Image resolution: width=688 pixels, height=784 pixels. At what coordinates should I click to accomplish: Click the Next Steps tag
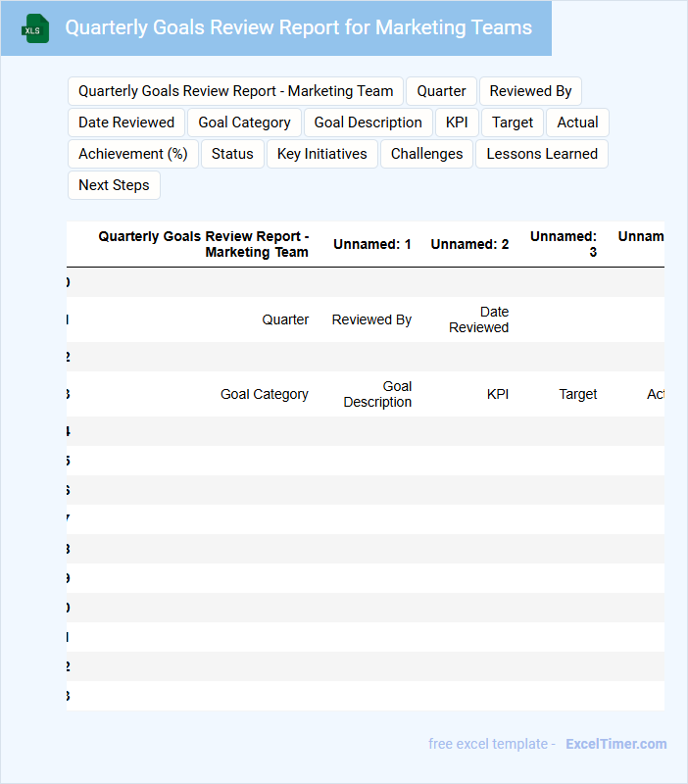114,185
